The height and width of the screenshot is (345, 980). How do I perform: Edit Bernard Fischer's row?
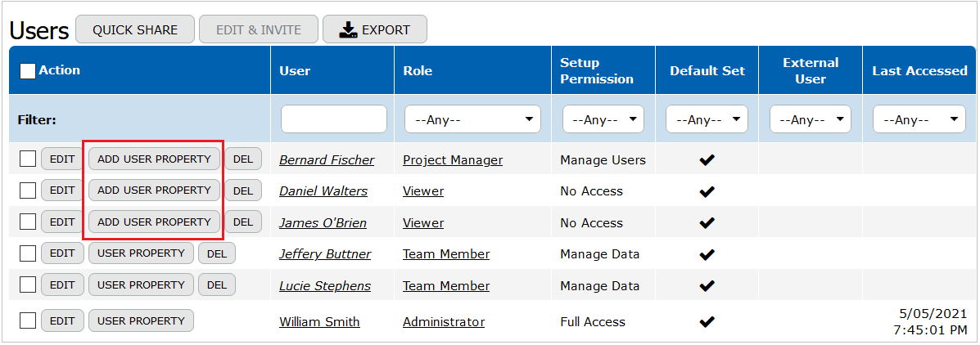62,159
